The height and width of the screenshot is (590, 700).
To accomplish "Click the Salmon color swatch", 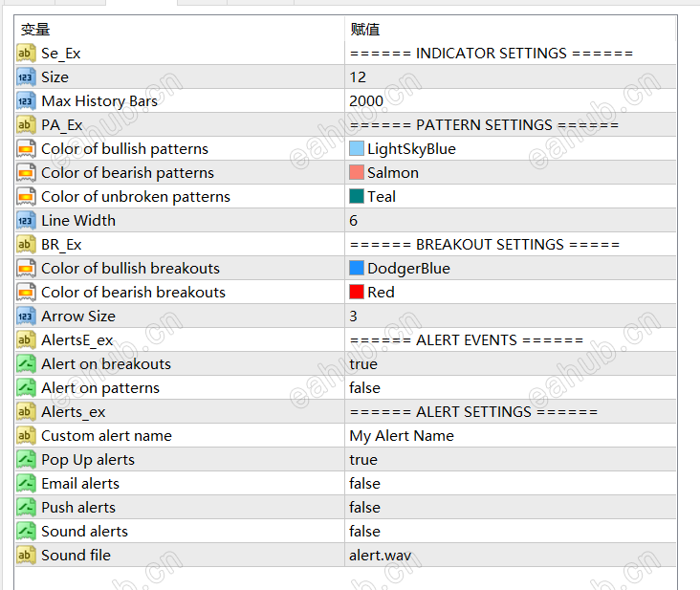I will point(357,173).
